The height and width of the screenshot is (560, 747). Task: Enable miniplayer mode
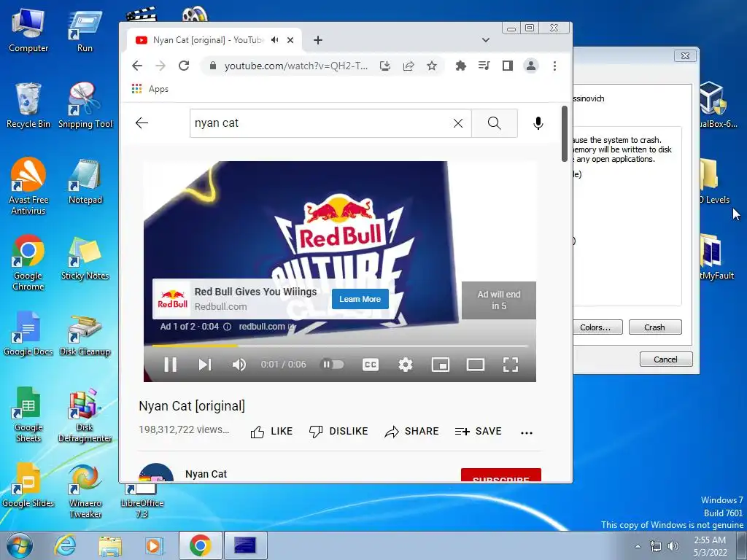pos(440,365)
